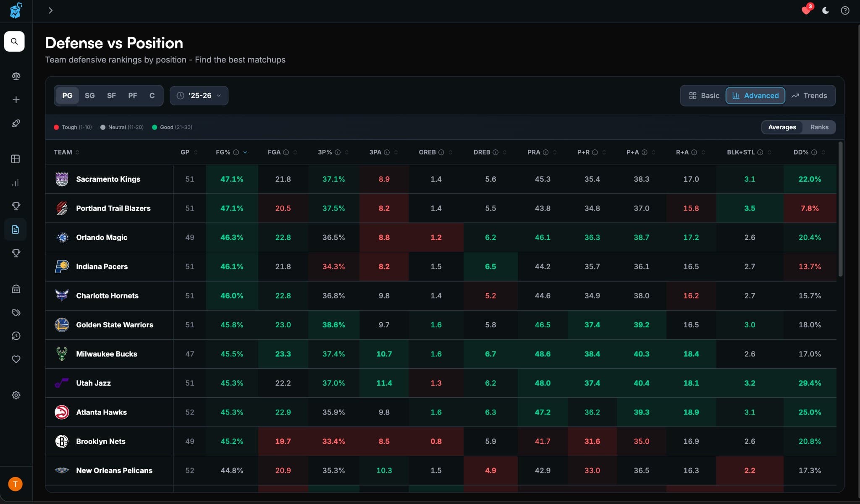Open the history clock sidebar icon
Screen dimensions: 860x504
[16, 336]
